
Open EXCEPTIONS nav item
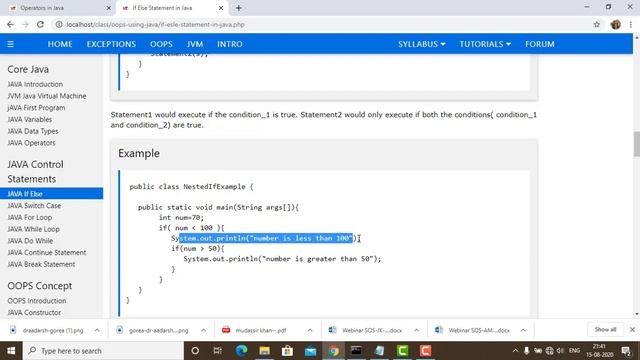pyautogui.click(x=111, y=44)
